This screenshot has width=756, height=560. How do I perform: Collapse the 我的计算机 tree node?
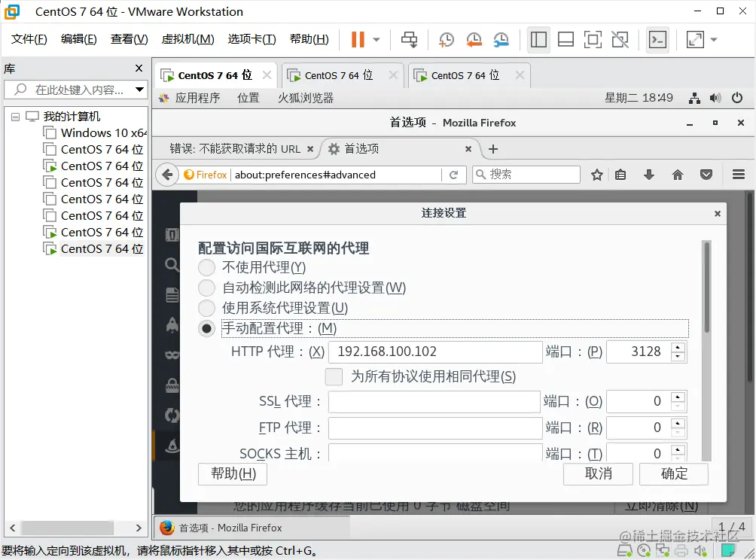pos(15,117)
